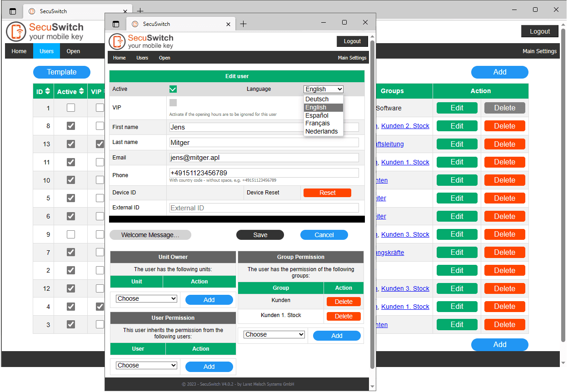Open Main Settings in the front window
Image resolution: width=568 pixels, height=392 pixels.
tap(352, 58)
